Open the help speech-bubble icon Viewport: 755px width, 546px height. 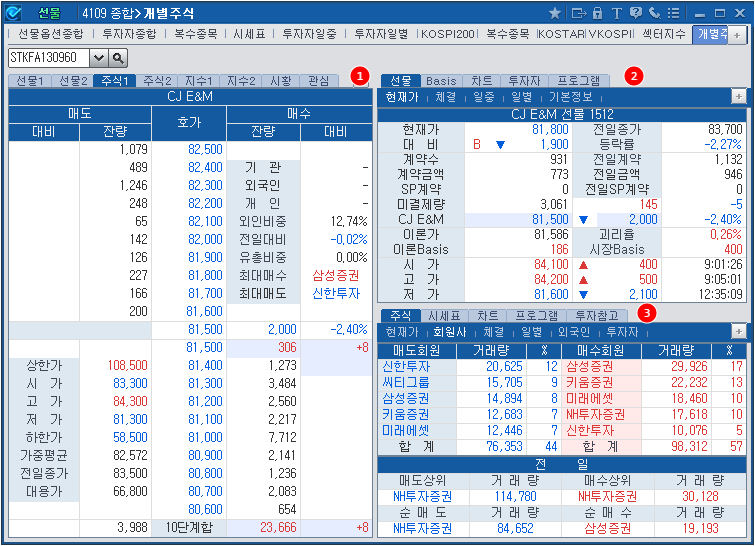tap(636, 13)
